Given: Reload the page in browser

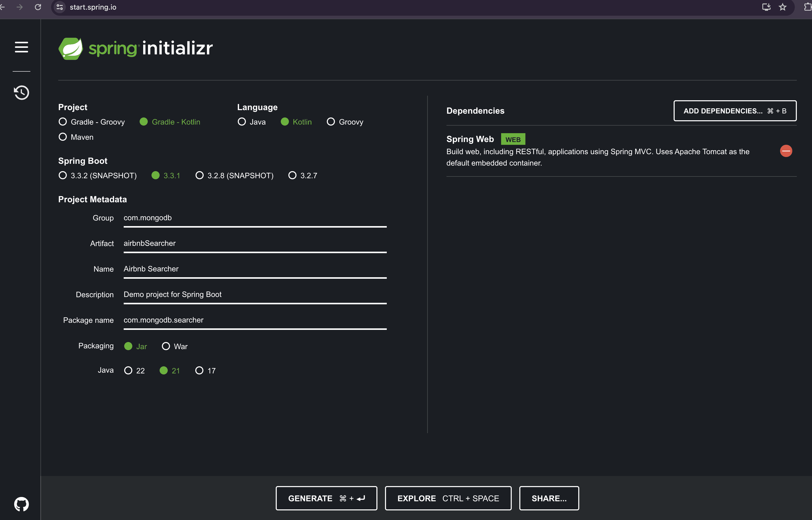Looking at the screenshot, I should click(38, 7).
